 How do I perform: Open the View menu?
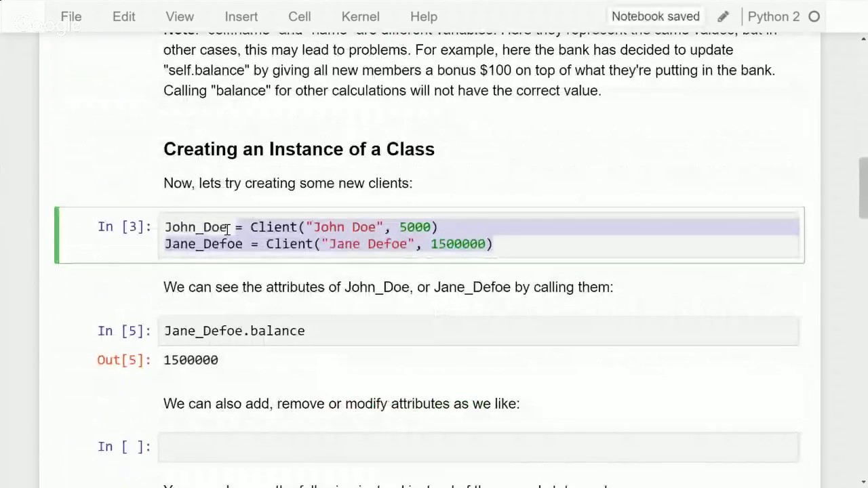click(x=180, y=16)
